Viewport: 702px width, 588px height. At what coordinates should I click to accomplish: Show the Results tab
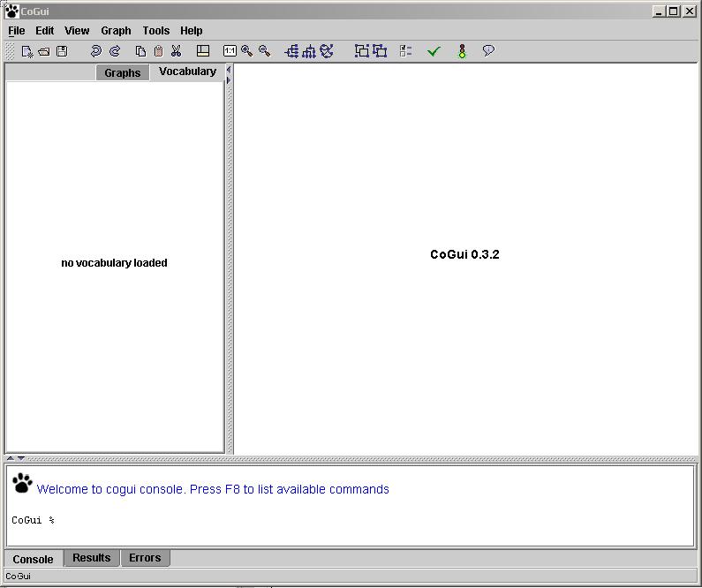click(x=91, y=558)
